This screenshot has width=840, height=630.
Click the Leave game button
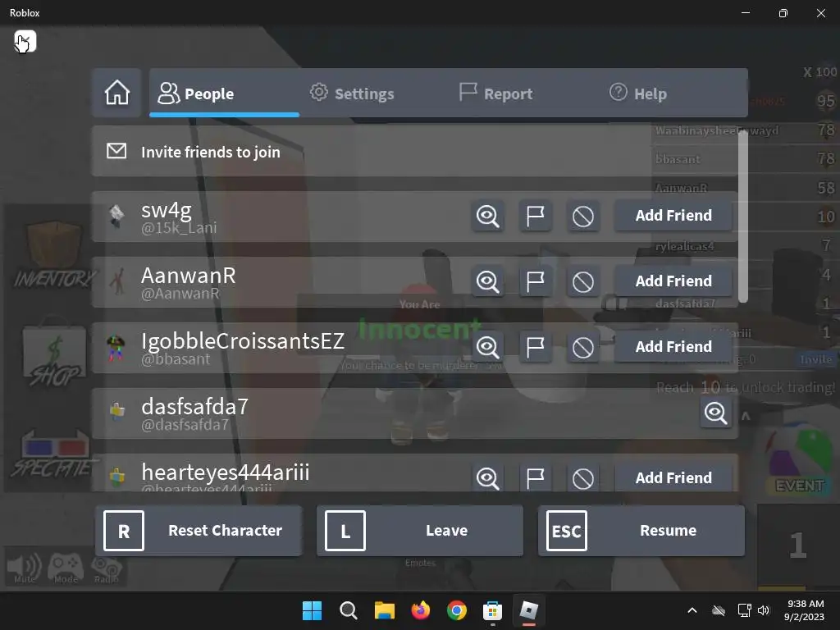420,531
